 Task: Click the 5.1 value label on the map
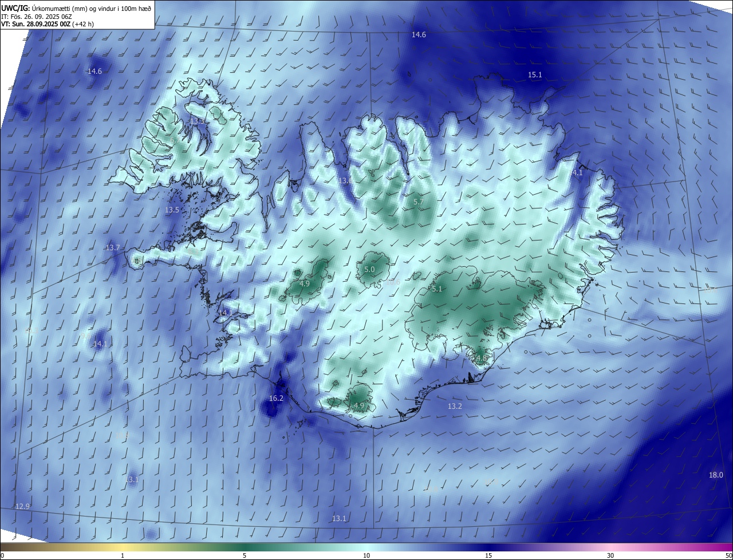[x=437, y=289]
